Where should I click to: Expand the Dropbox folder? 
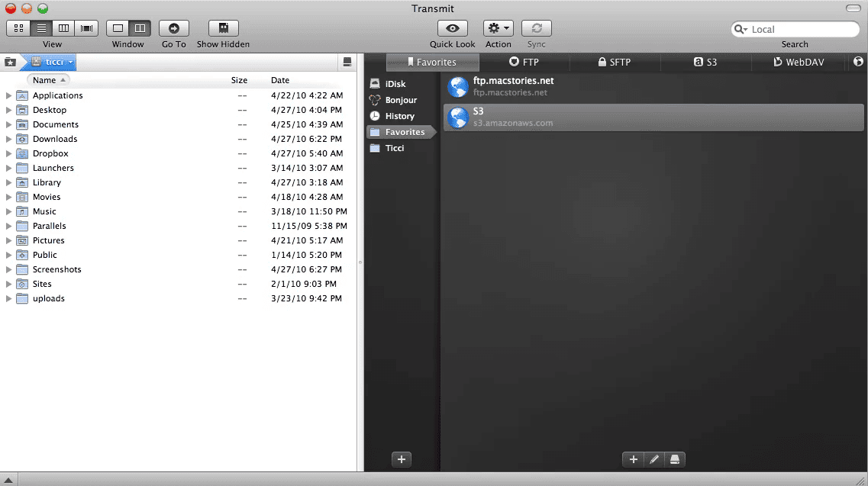pos(8,153)
